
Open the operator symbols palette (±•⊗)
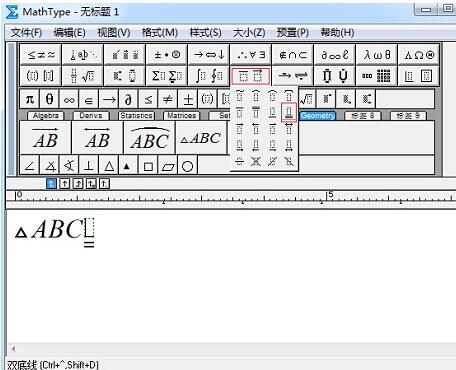[167, 55]
